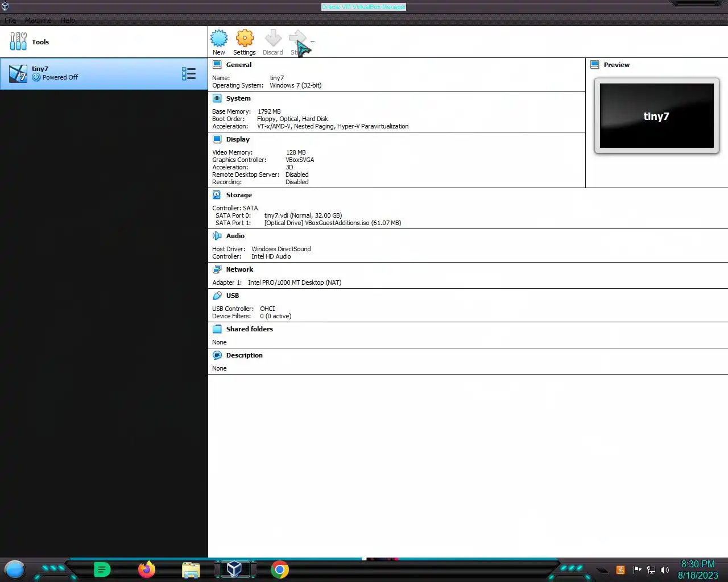
Task: Click the Remote Desktop Server Disabled value
Action: [x=297, y=174]
